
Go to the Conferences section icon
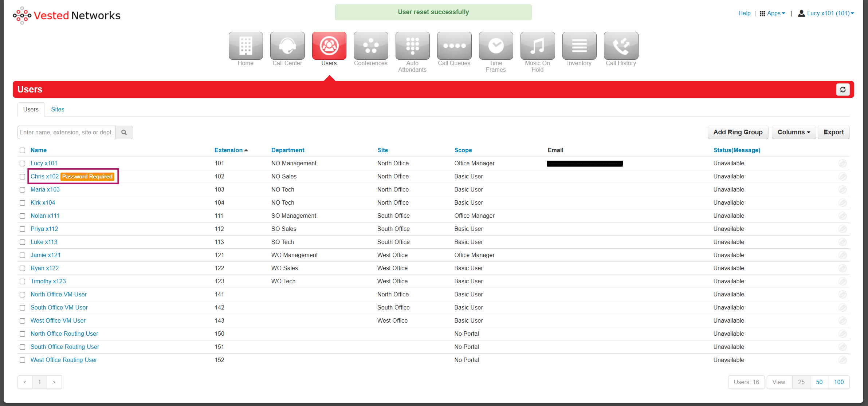pos(370,46)
